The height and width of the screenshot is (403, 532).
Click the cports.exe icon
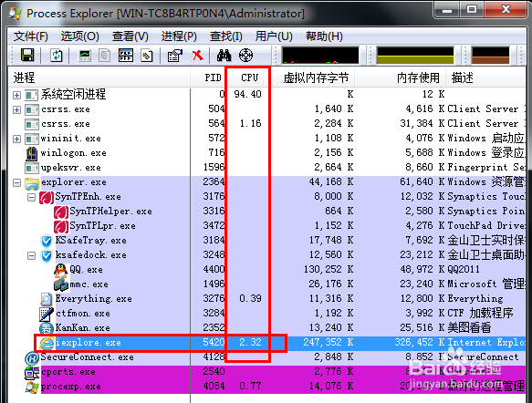coord(32,373)
